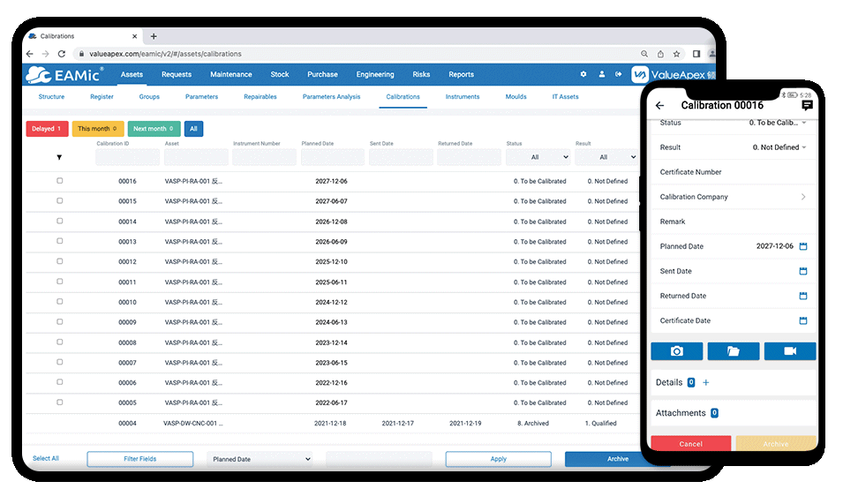Click the red Delayed filter button
843x504 pixels.
coord(47,129)
